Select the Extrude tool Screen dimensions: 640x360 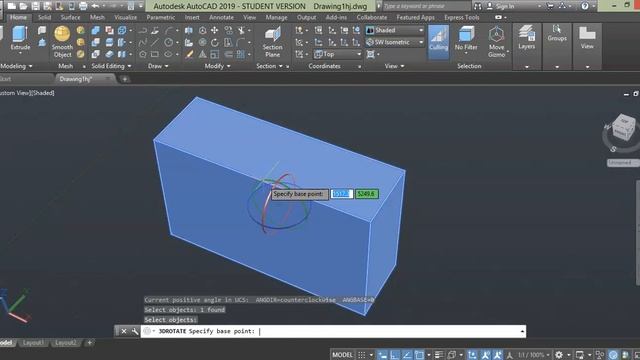point(20,38)
